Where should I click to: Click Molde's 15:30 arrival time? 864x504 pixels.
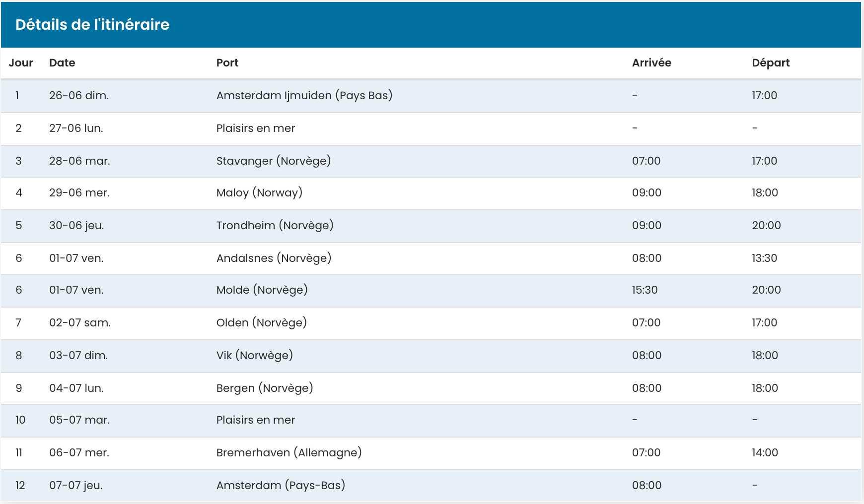point(645,290)
